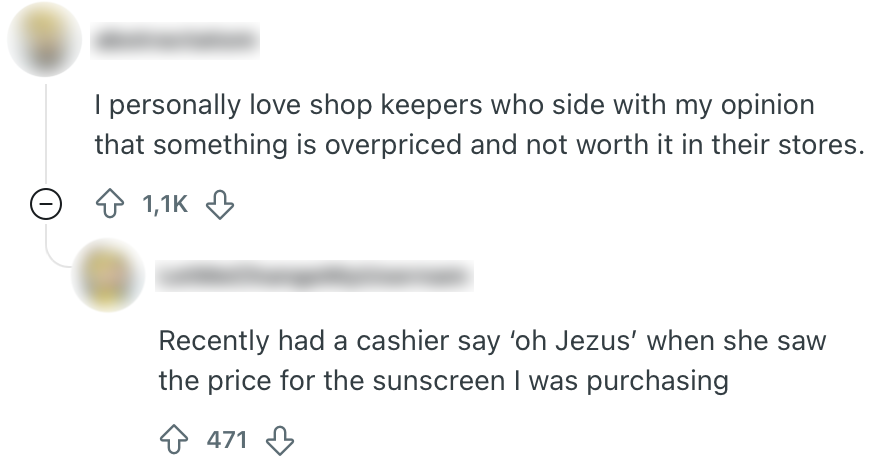Open the top commenter's avatar
872x466 pixels.
(x=43, y=41)
